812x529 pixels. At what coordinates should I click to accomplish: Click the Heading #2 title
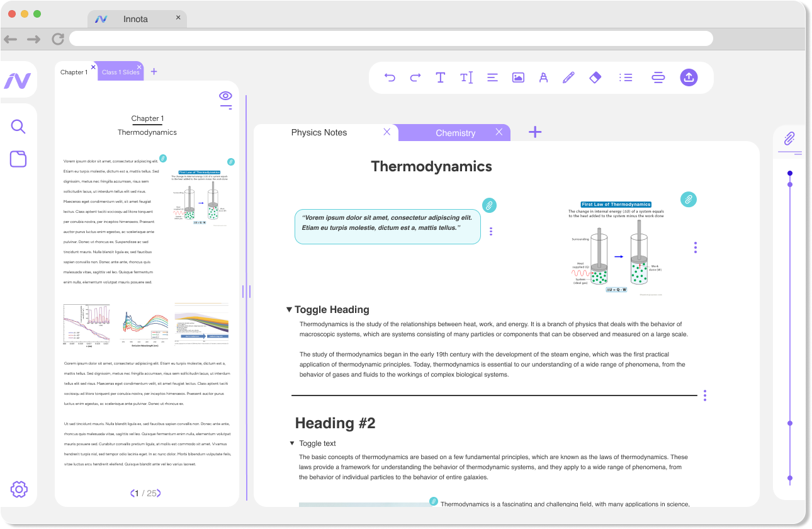(x=335, y=423)
